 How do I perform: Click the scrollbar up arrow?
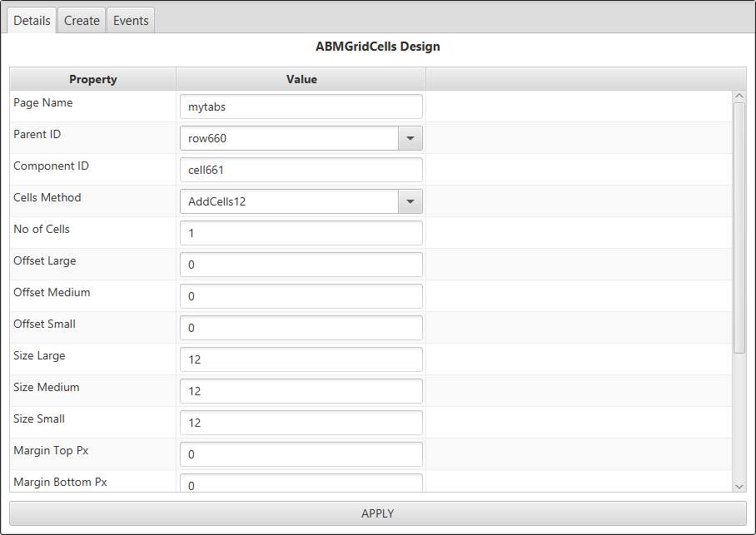(739, 97)
